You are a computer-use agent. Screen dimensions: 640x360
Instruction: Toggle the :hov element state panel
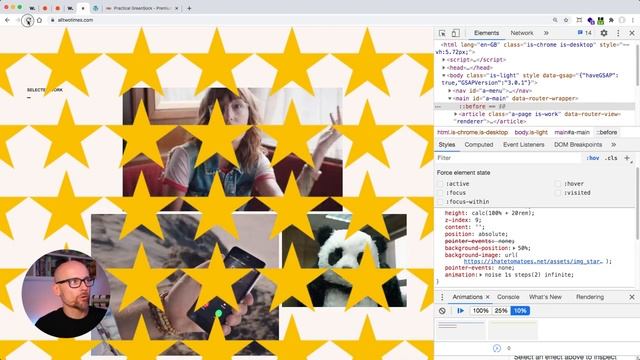[593, 158]
